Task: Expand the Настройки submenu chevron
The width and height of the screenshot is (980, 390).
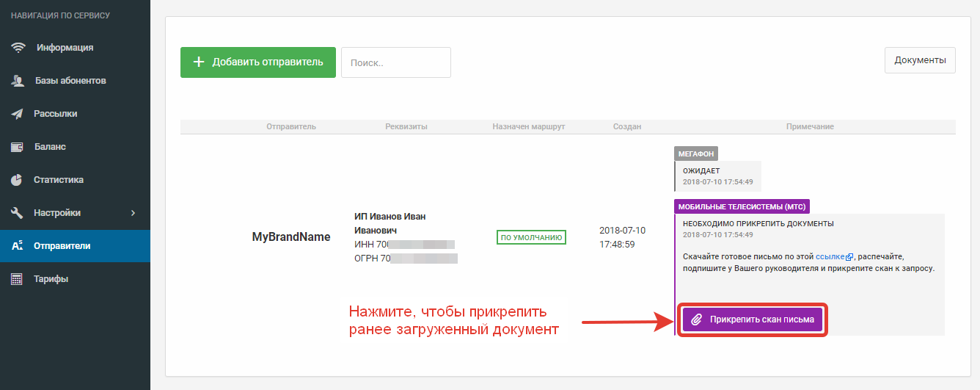Action: pyautogui.click(x=133, y=213)
